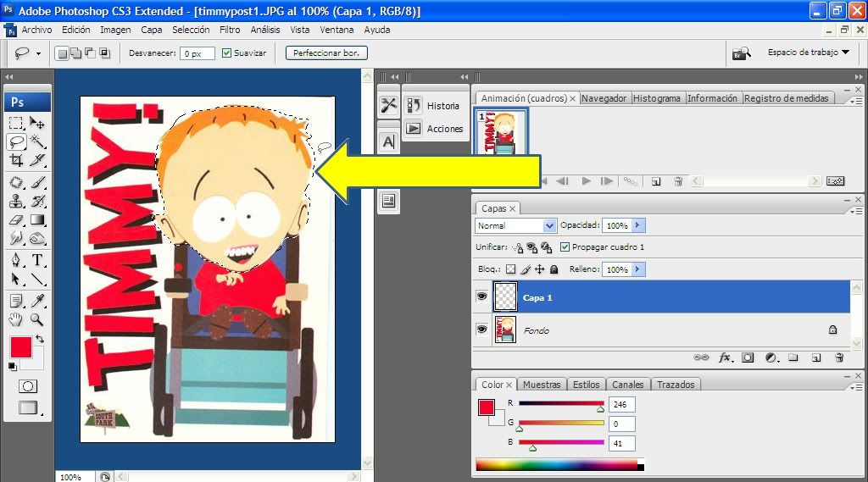Screen dimensions: 868x482
Task: Open the Acciones panel
Action: [x=436, y=129]
